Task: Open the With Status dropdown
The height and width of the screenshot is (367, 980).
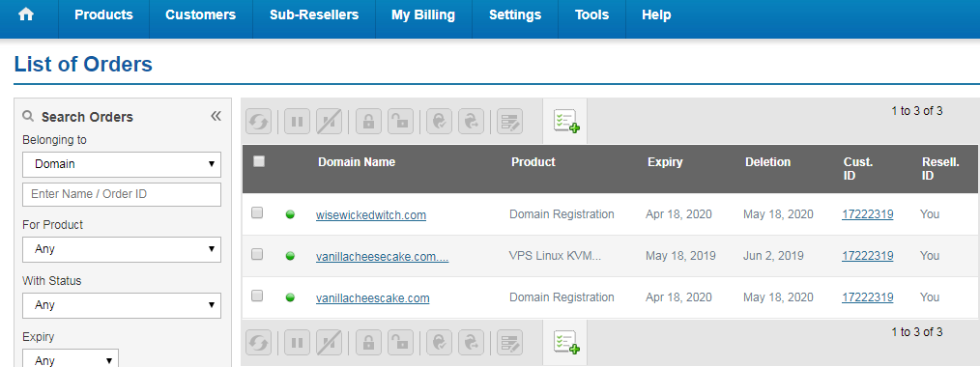Action: coord(122,305)
